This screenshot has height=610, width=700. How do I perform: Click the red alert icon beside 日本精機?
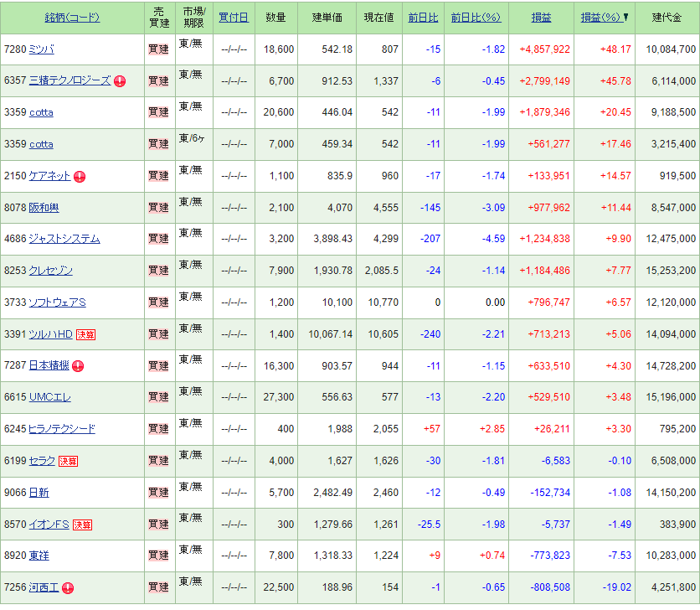78,366
